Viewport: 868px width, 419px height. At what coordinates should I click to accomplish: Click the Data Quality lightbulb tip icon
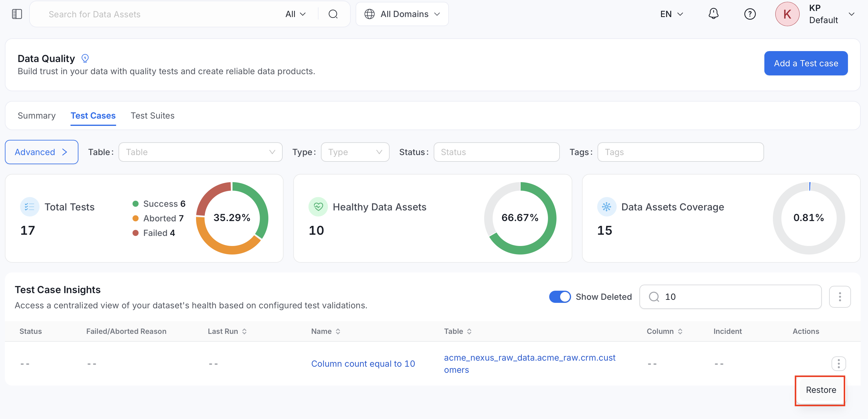(85, 59)
